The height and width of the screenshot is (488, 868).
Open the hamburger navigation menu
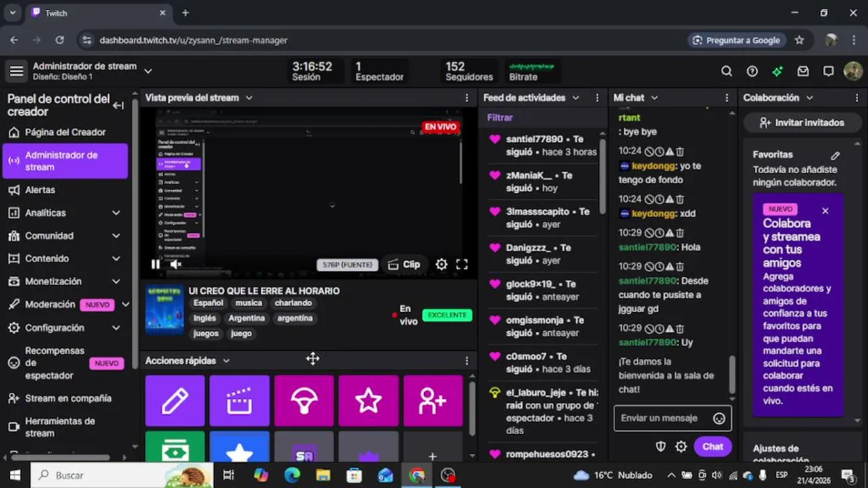pos(16,71)
